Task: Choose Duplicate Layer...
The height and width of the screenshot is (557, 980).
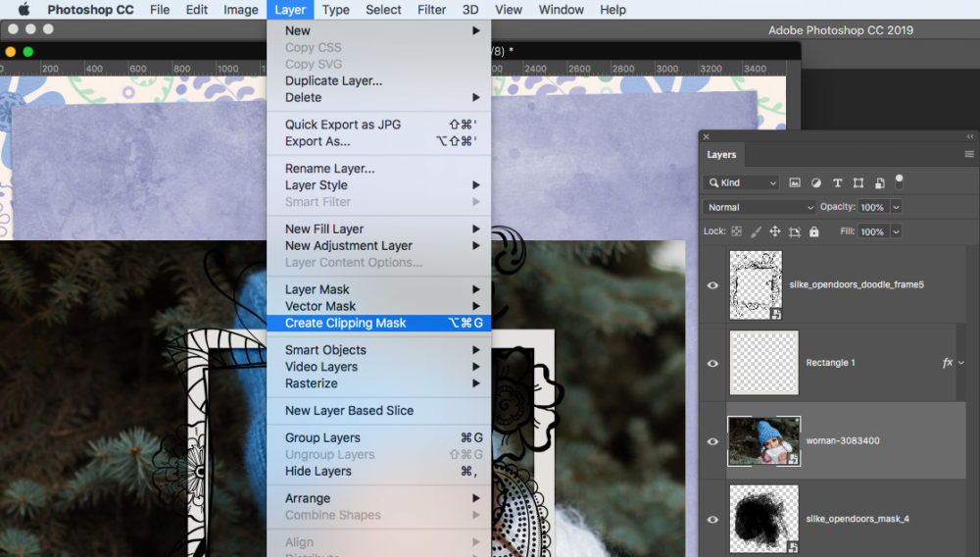Action: point(378,80)
